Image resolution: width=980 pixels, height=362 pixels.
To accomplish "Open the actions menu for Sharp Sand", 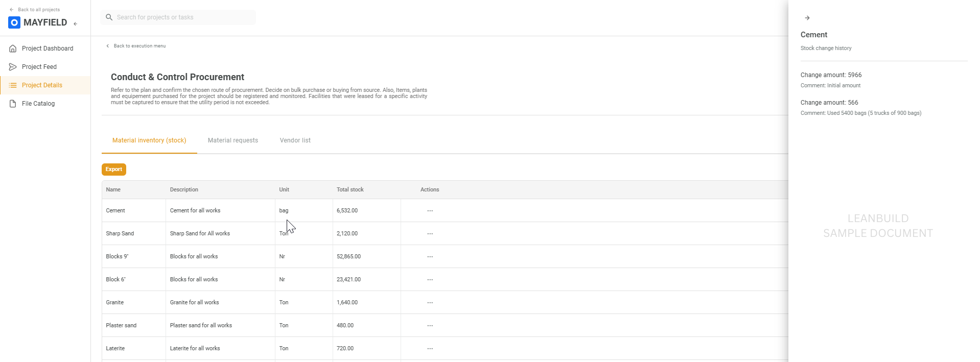I will pyautogui.click(x=430, y=234).
